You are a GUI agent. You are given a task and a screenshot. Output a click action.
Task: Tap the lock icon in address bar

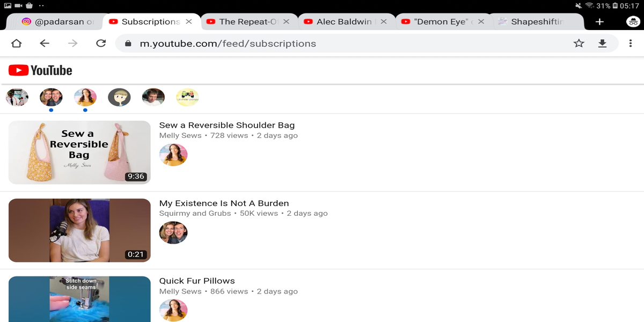128,43
